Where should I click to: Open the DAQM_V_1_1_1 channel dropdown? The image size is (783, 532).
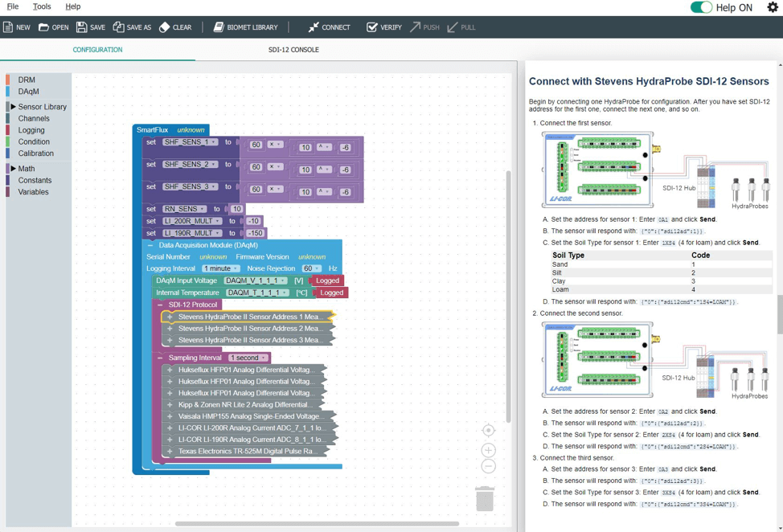coord(256,280)
